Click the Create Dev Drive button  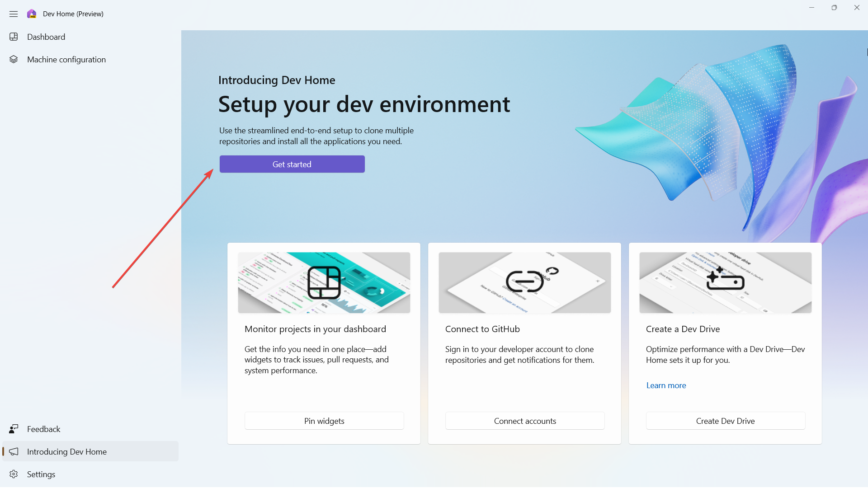click(725, 420)
